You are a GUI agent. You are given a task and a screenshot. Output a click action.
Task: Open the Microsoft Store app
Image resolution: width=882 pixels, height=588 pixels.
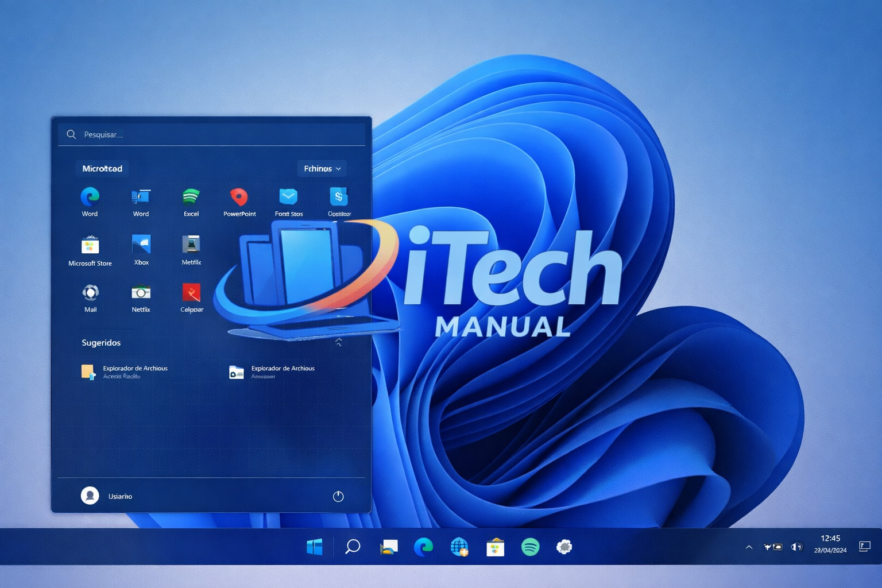90,247
